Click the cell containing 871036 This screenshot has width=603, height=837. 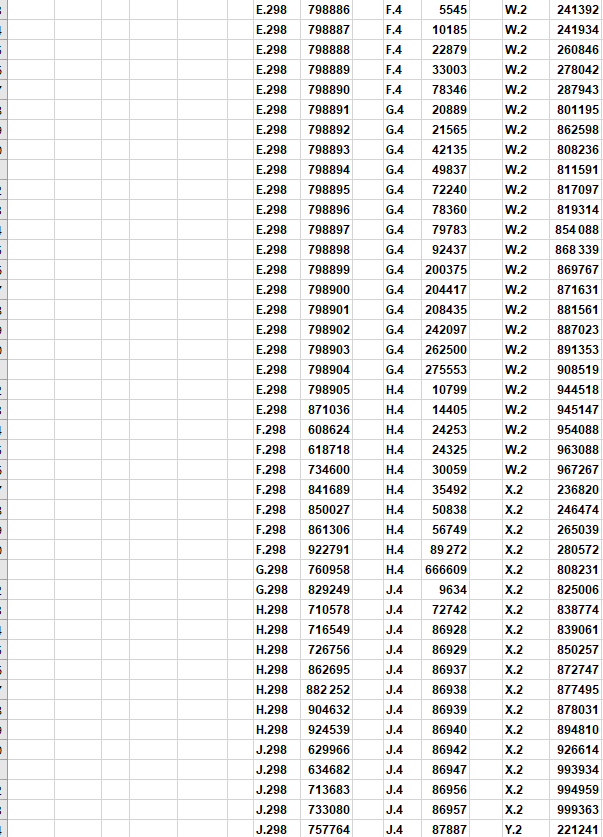(329, 410)
